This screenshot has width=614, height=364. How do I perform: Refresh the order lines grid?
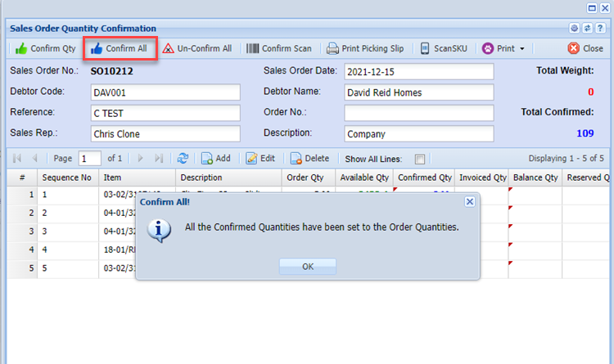(183, 159)
